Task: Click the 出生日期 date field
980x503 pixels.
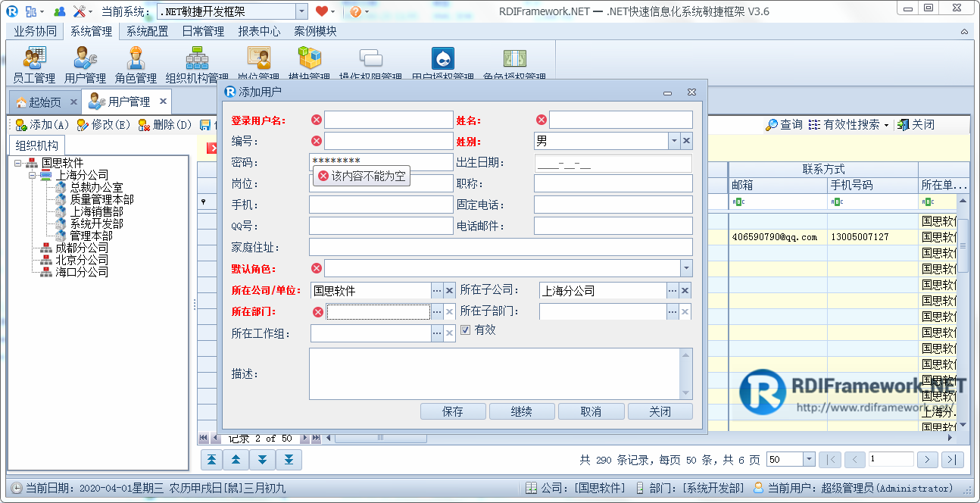Action: point(613,164)
